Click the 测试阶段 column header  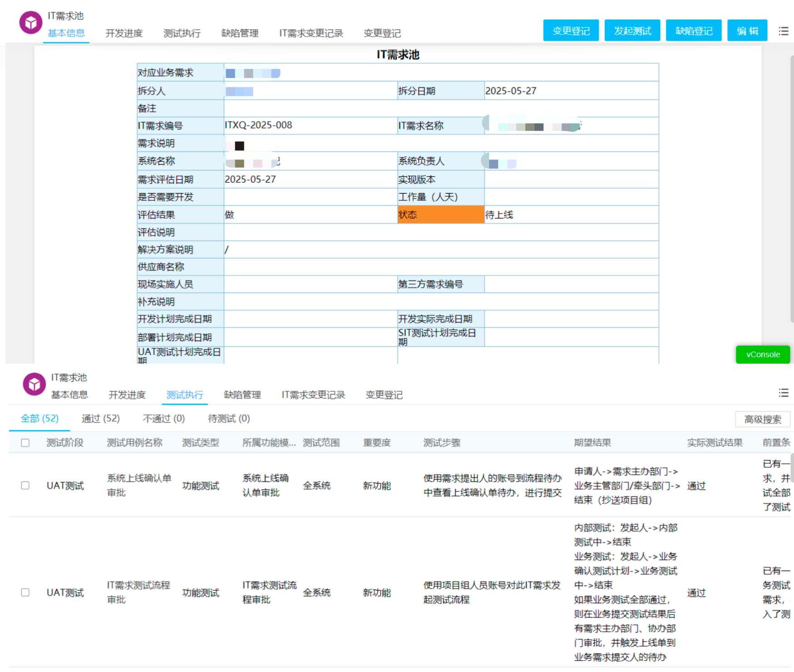65,443
